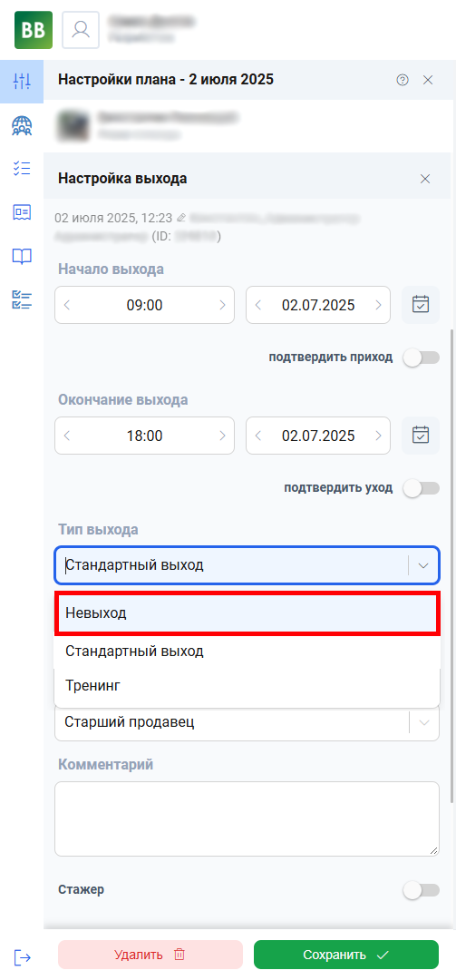Turn on the Стажер toggle
456x980 pixels.
coord(421,890)
